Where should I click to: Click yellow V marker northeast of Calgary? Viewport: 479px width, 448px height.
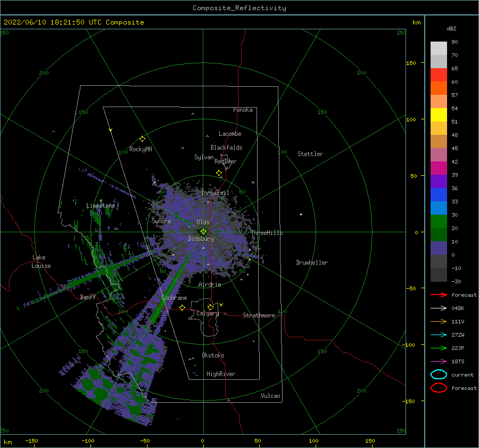(x=221, y=305)
